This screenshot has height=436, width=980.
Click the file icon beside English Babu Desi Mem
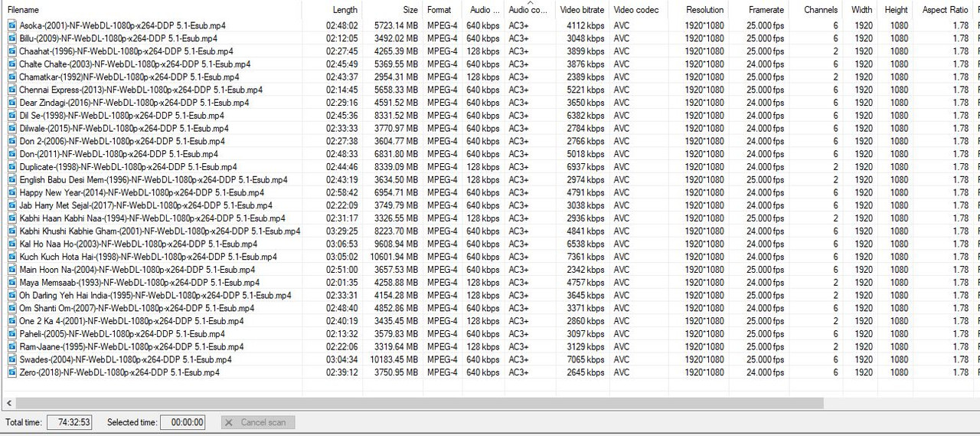12,180
